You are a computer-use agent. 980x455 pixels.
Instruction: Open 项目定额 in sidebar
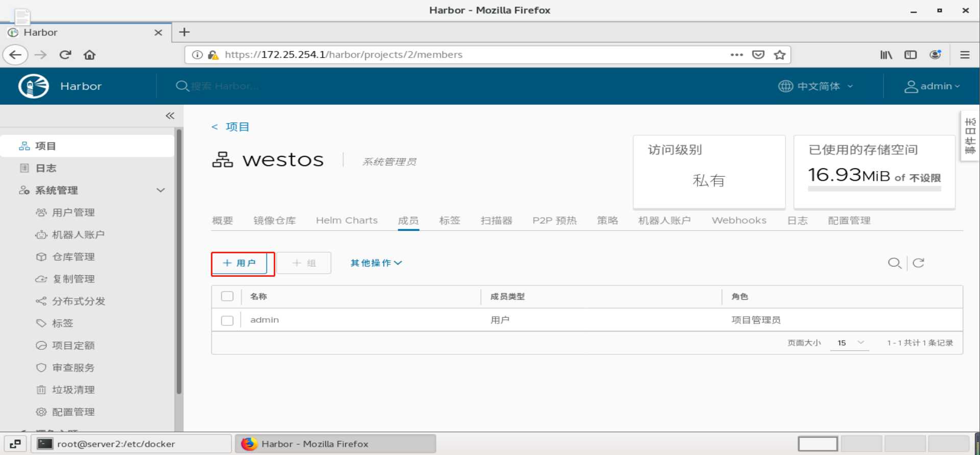click(x=73, y=345)
